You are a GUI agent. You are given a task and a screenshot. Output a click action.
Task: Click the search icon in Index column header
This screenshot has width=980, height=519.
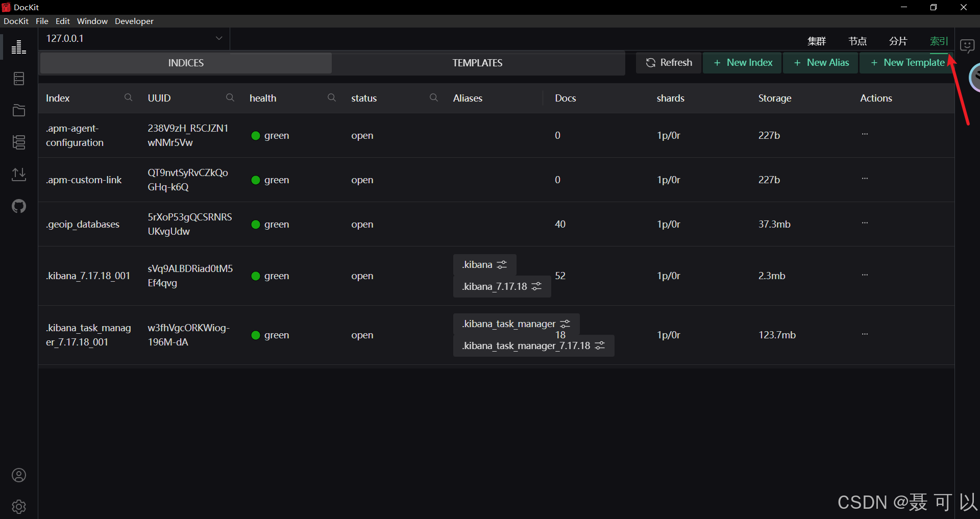tap(128, 97)
